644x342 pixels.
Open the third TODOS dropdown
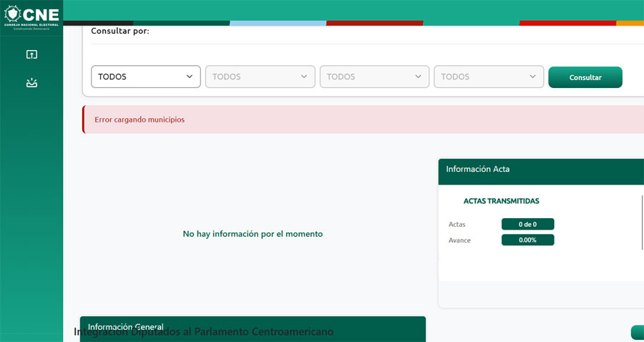point(375,77)
